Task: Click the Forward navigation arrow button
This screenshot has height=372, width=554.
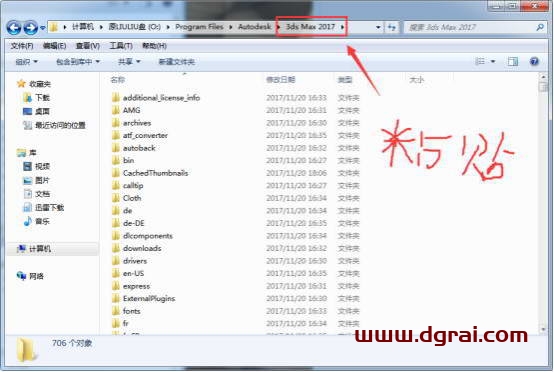Action: [30, 27]
